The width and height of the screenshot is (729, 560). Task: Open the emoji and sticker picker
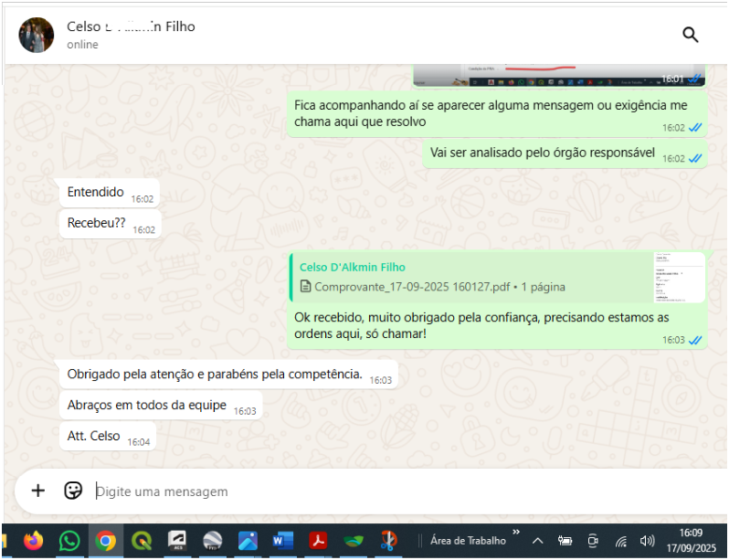pyautogui.click(x=73, y=491)
